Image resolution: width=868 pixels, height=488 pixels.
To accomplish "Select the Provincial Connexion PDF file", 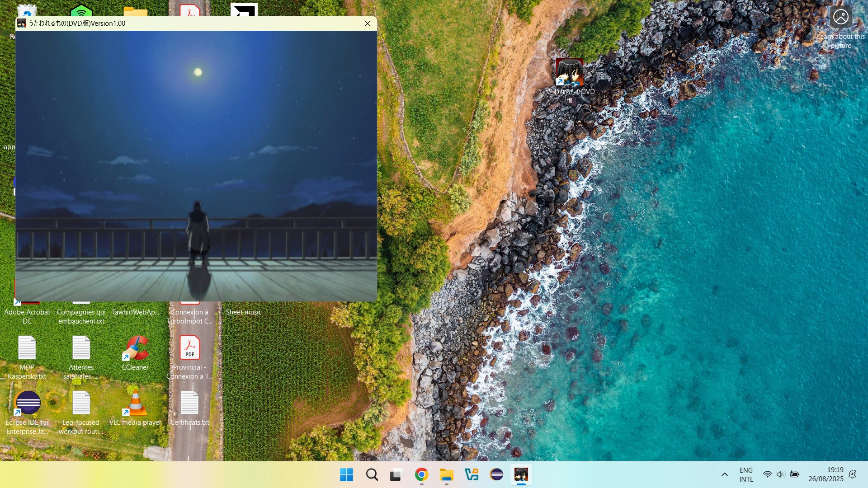I will click(x=189, y=348).
